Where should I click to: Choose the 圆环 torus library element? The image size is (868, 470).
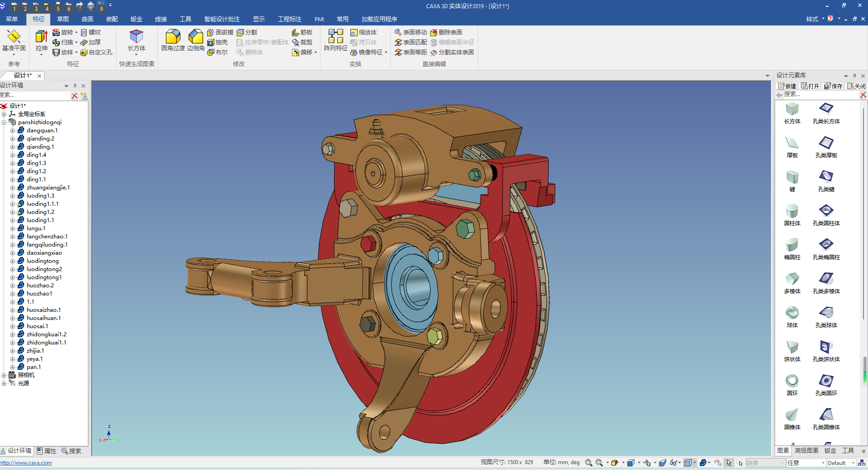point(792,385)
